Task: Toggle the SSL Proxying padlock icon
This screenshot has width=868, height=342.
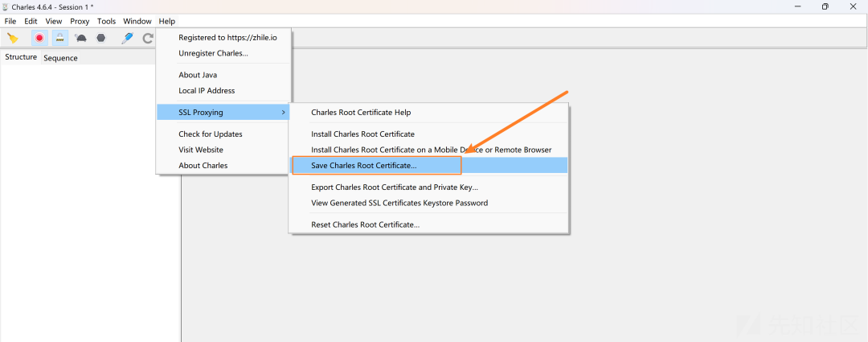Action: [59, 39]
